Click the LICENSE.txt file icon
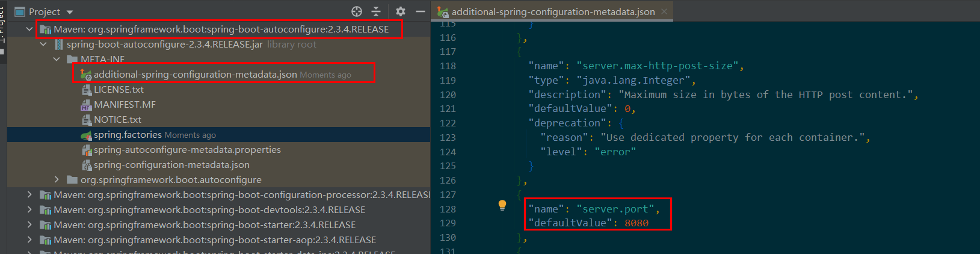 pyautogui.click(x=86, y=90)
